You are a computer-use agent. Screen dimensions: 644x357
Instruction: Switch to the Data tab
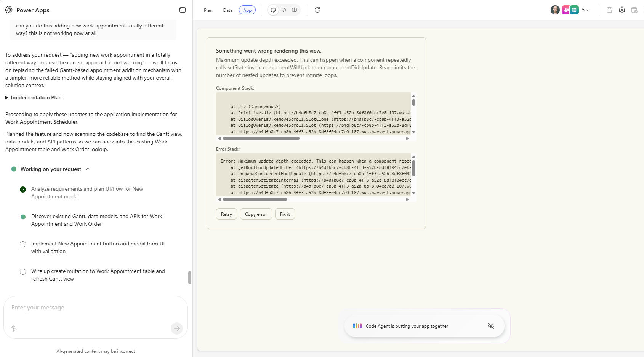[228, 10]
